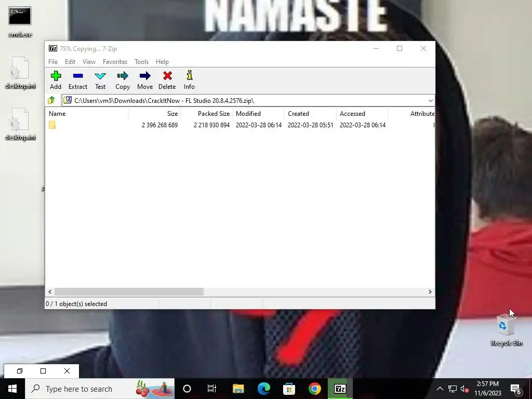Screen dimensions: 532x399
Task: Click created date 2022-03-28 05:51
Action: pyautogui.click(x=311, y=125)
